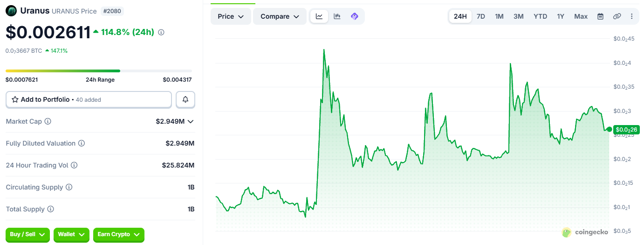Open the Compare dropdown

pos(280,16)
